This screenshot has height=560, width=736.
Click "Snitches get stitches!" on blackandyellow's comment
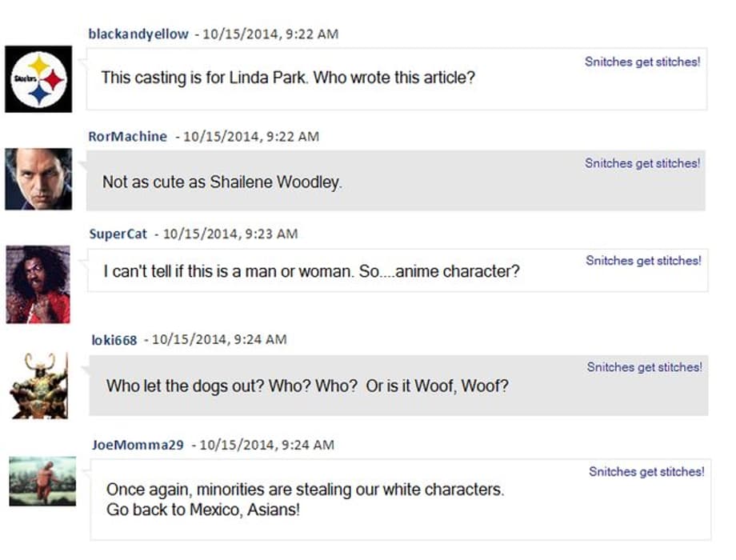pyautogui.click(x=642, y=62)
